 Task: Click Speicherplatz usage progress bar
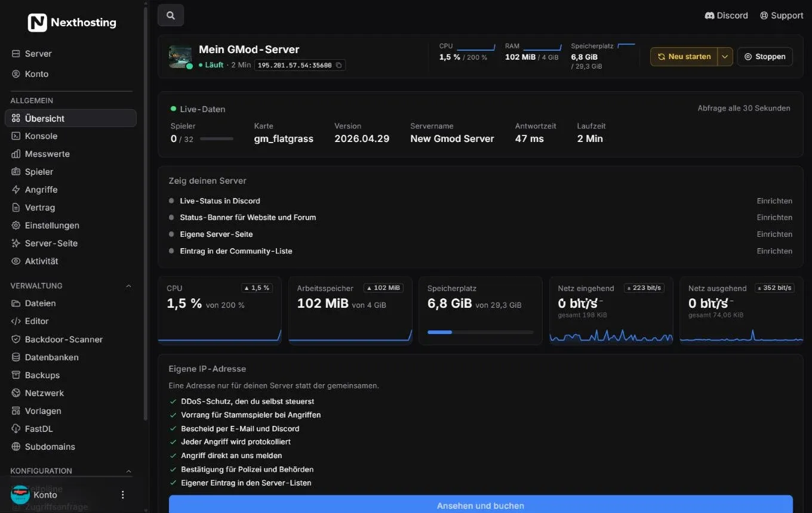pyautogui.click(x=481, y=332)
